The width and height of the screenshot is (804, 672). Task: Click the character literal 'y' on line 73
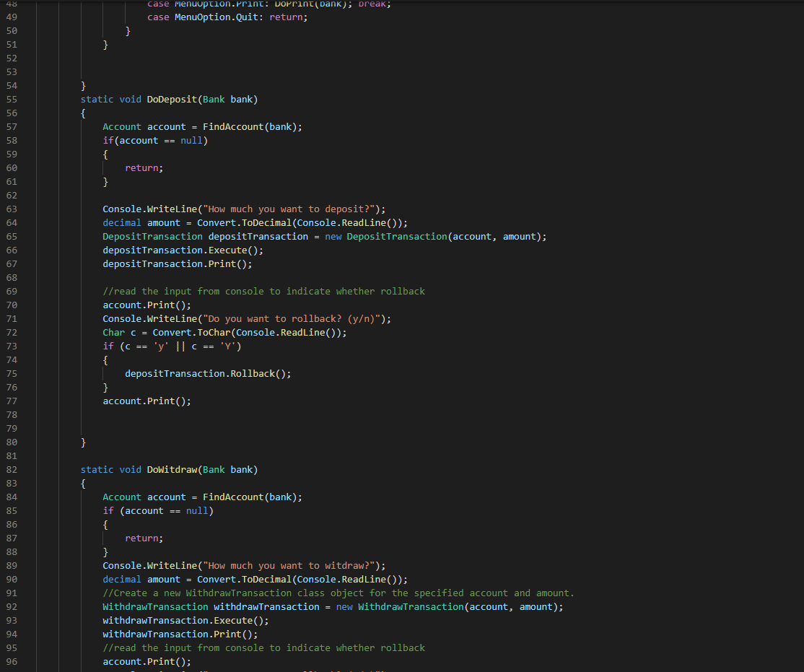click(160, 346)
